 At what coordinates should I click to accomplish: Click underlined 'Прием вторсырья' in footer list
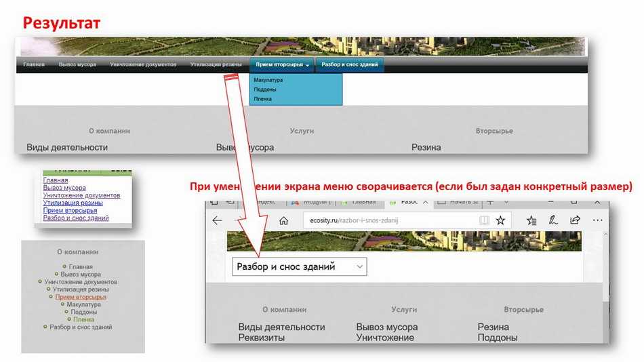pos(81,297)
